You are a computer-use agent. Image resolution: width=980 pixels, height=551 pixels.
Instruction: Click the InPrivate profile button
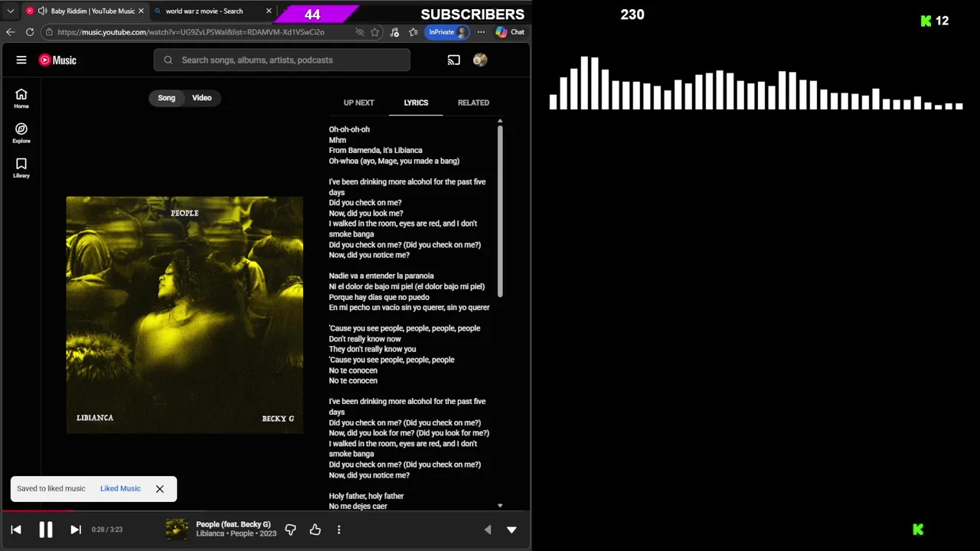tap(448, 32)
